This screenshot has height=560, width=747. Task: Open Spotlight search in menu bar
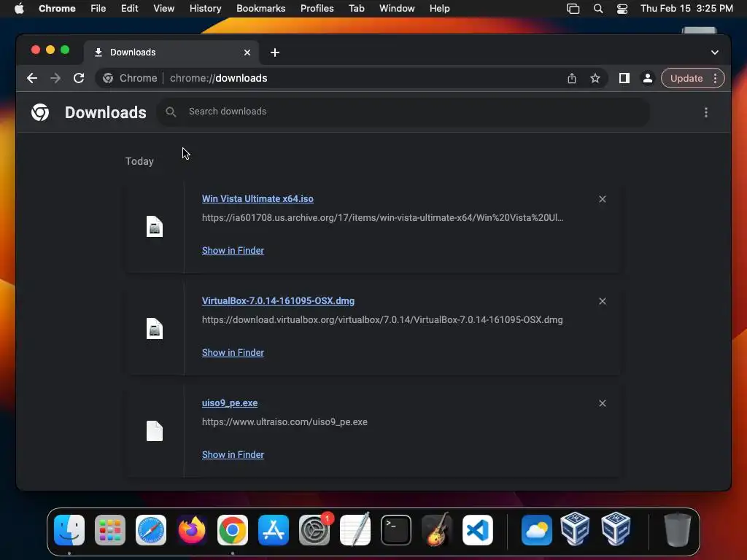598,9
